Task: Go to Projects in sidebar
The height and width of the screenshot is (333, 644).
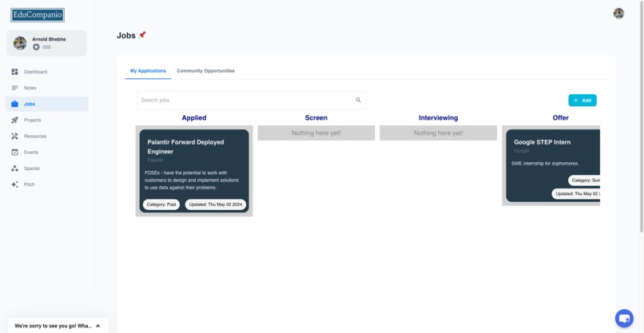Action: point(47,120)
